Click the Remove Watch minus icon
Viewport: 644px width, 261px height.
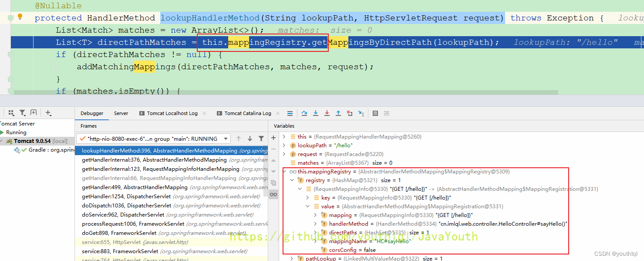click(x=273, y=149)
